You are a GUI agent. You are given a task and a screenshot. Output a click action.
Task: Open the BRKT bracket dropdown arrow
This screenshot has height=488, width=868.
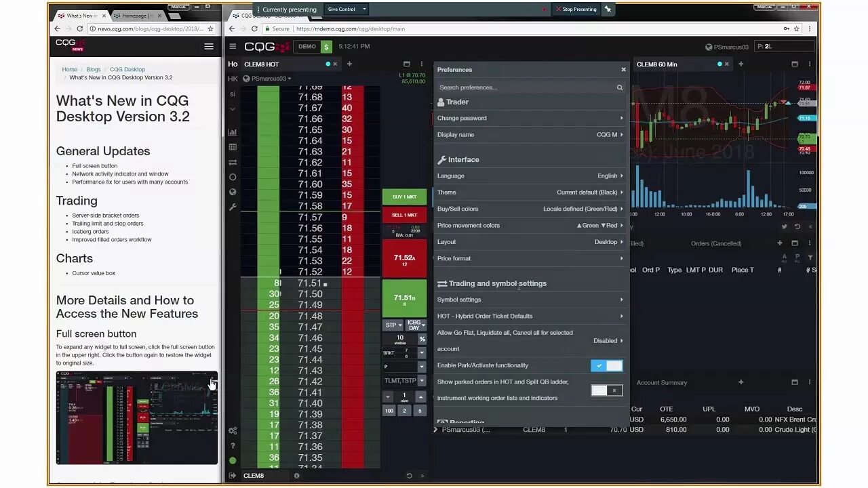(422, 352)
